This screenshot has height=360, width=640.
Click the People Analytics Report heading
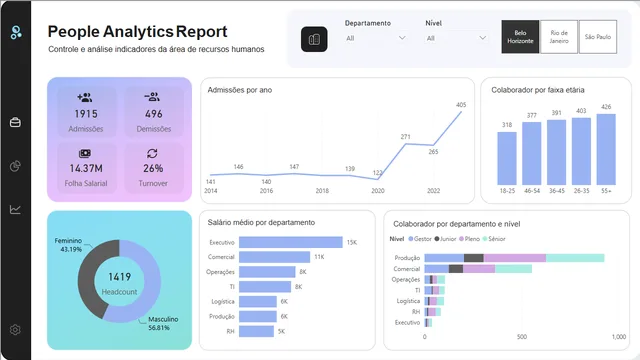137,31
